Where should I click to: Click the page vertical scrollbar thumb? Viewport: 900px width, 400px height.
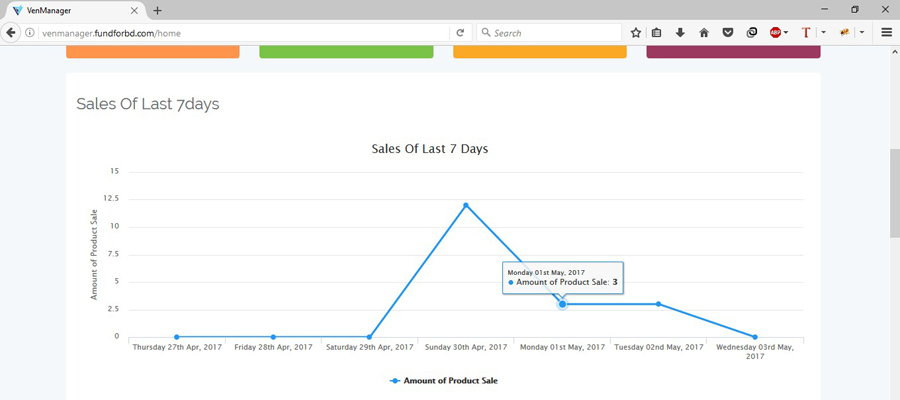[x=894, y=193]
